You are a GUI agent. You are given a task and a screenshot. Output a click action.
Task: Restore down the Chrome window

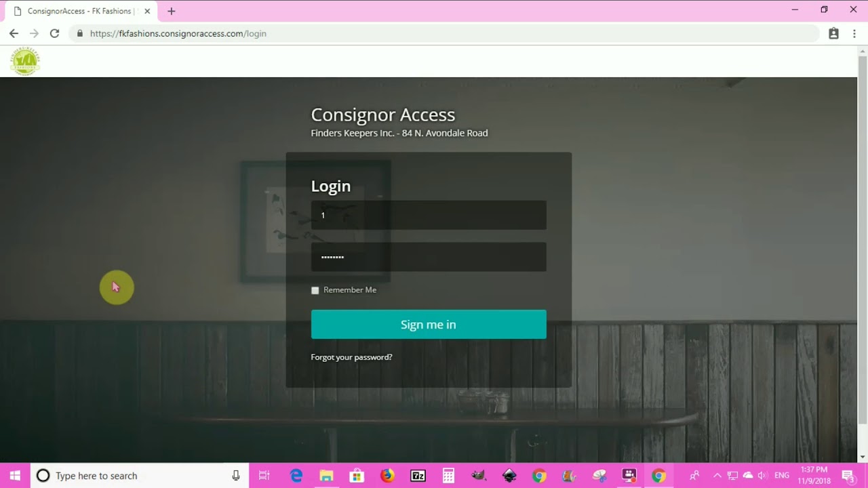824,9
